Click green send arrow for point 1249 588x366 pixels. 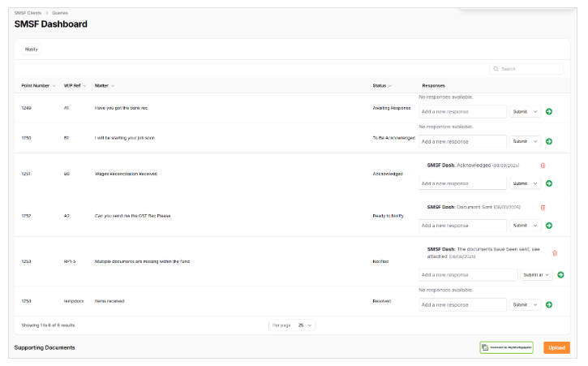[x=549, y=111]
